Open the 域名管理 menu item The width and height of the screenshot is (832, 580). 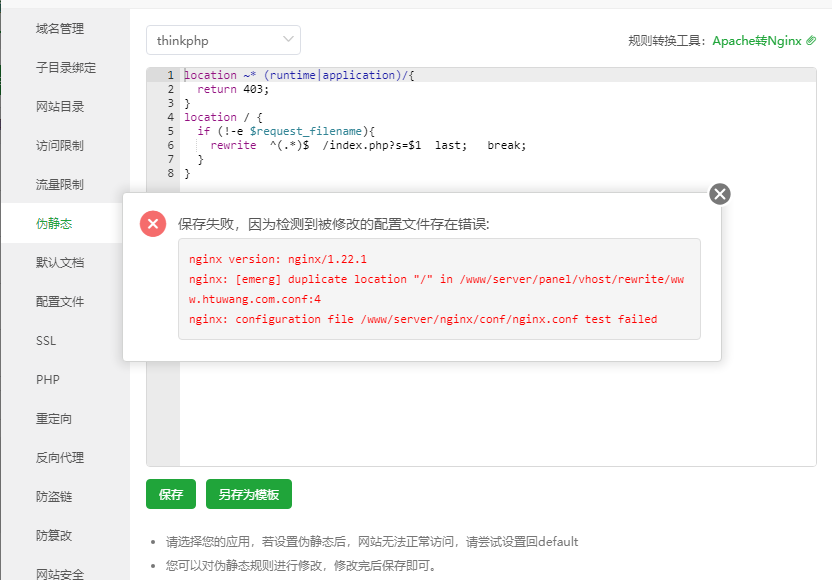tap(60, 29)
